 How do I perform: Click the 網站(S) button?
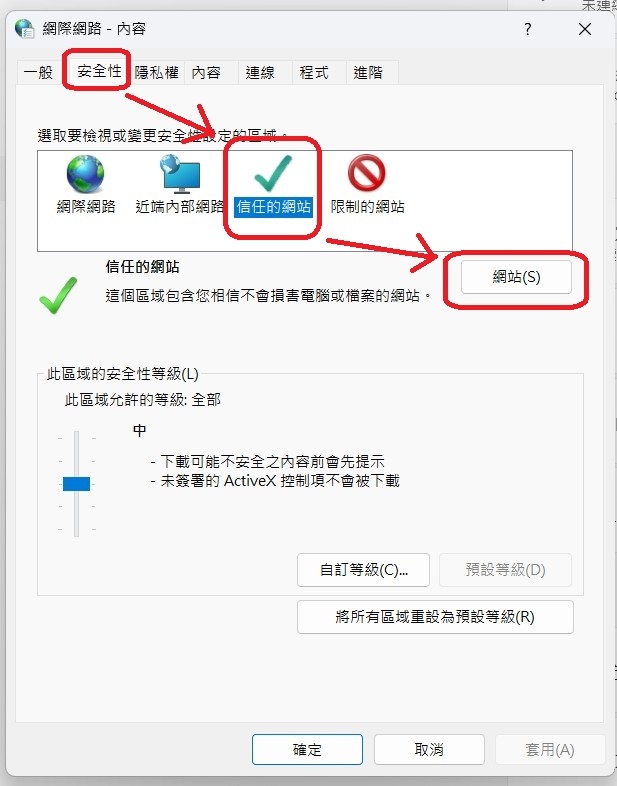[516, 277]
